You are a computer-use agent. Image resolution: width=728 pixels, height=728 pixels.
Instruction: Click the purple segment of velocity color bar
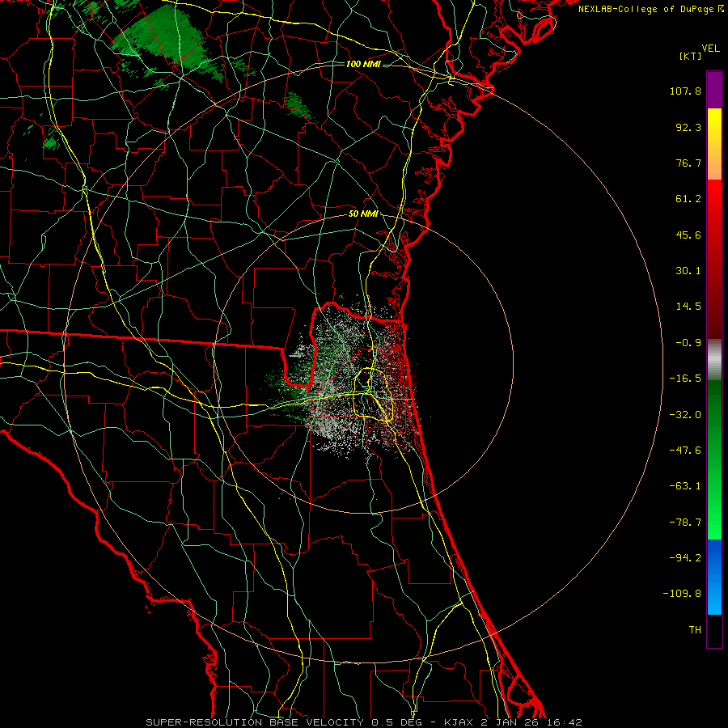(714, 90)
